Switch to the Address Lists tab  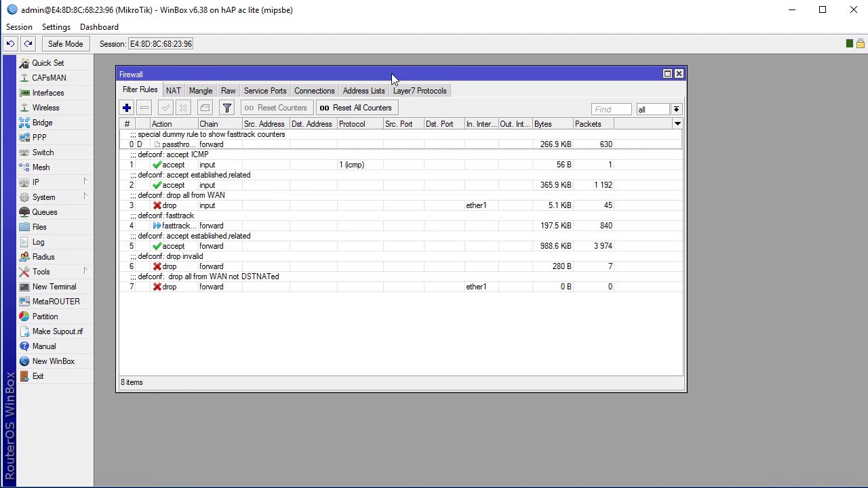click(363, 91)
